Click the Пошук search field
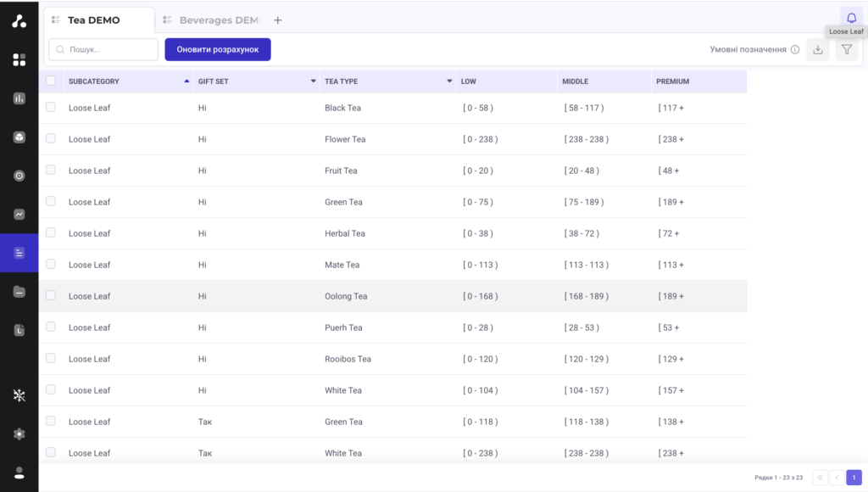 tap(103, 49)
